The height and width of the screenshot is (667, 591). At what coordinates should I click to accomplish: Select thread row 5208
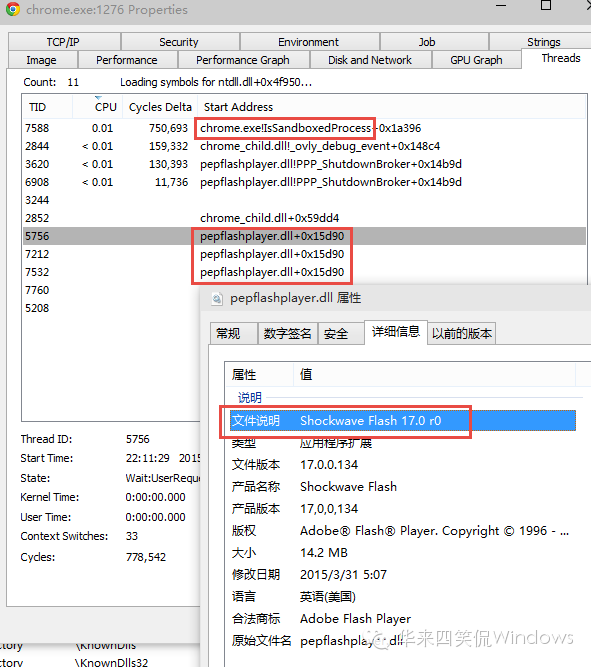click(x=111, y=308)
